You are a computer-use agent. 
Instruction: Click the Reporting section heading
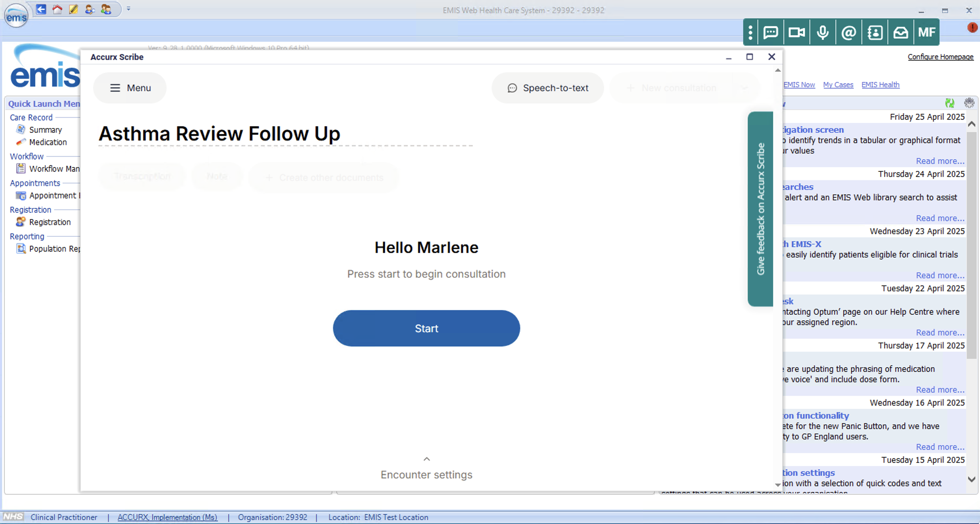pyautogui.click(x=27, y=236)
